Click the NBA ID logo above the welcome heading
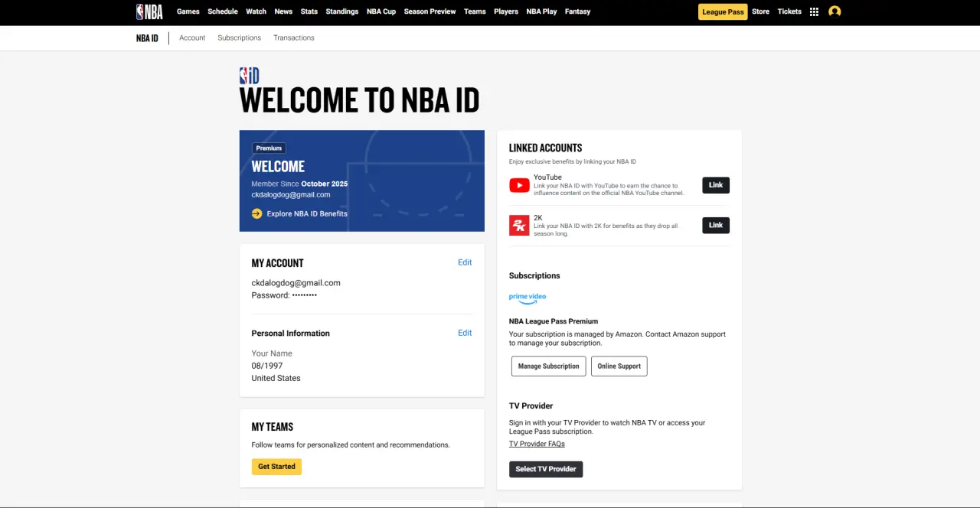 249,75
